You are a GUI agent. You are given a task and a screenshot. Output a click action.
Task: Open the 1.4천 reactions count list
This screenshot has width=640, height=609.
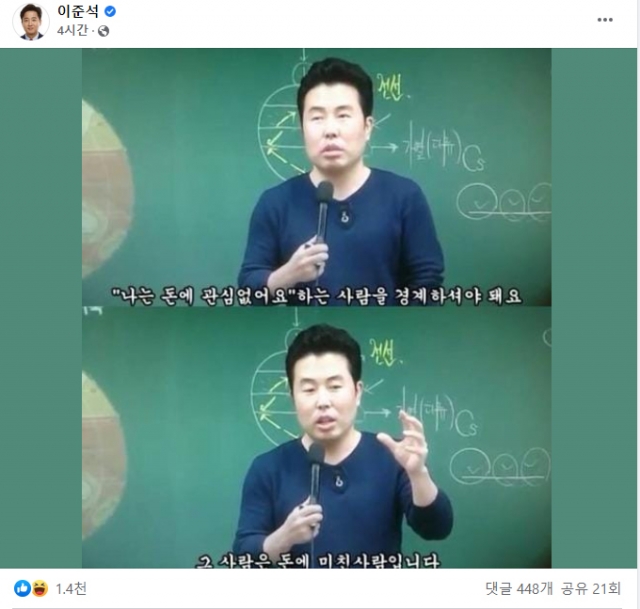point(71,589)
